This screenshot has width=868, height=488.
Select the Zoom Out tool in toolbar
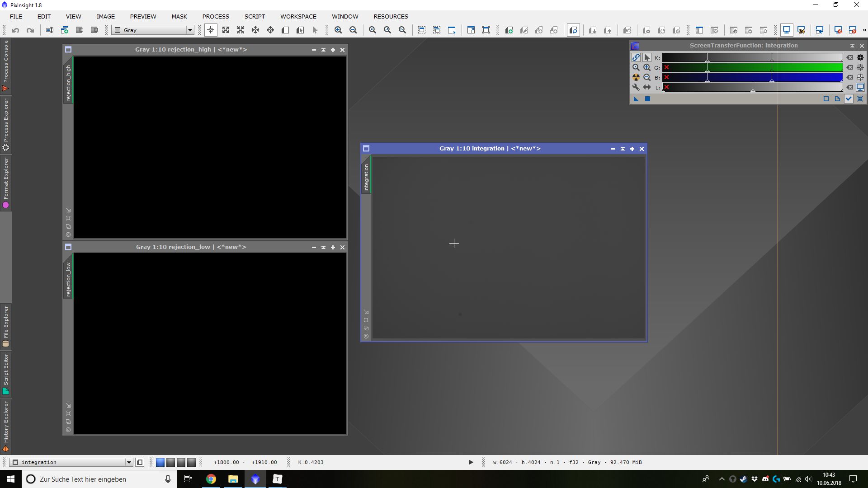(353, 30)
